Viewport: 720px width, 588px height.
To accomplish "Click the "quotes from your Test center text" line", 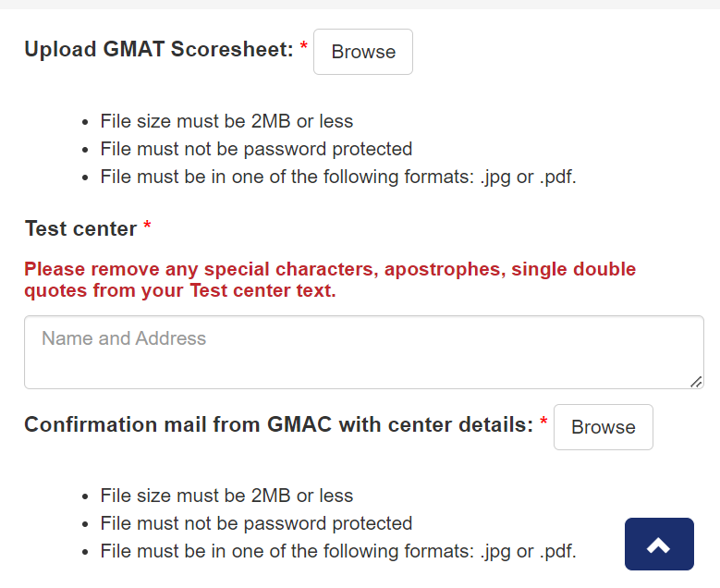I will (180, 291).
